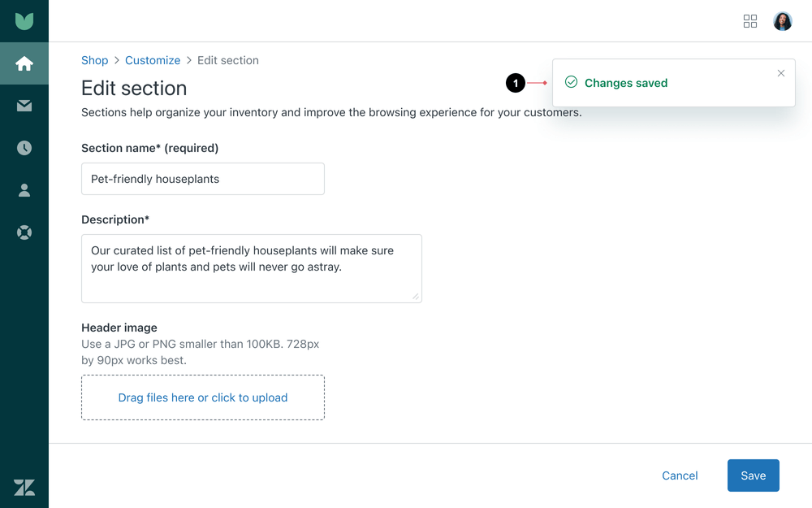Navigate to Customize via the breadcrumb
812x508 pixels.
click(153, 60)
